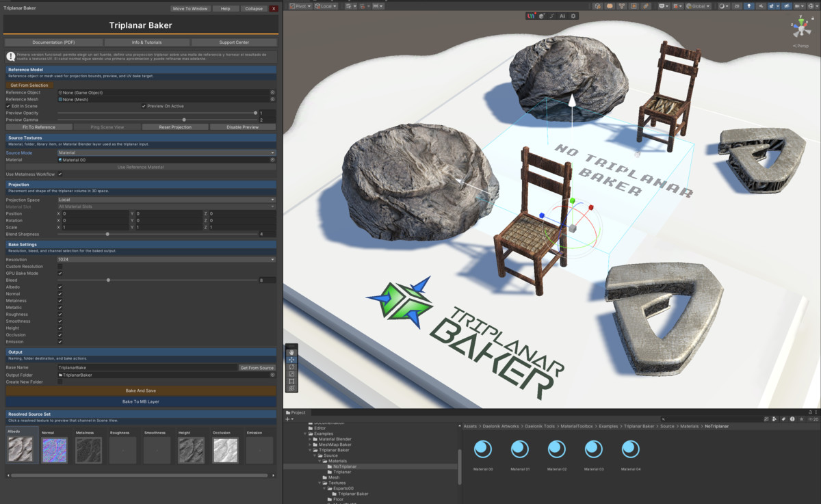Open the Projection Space dropdown
Screen dimensions: 821x504
166,200
